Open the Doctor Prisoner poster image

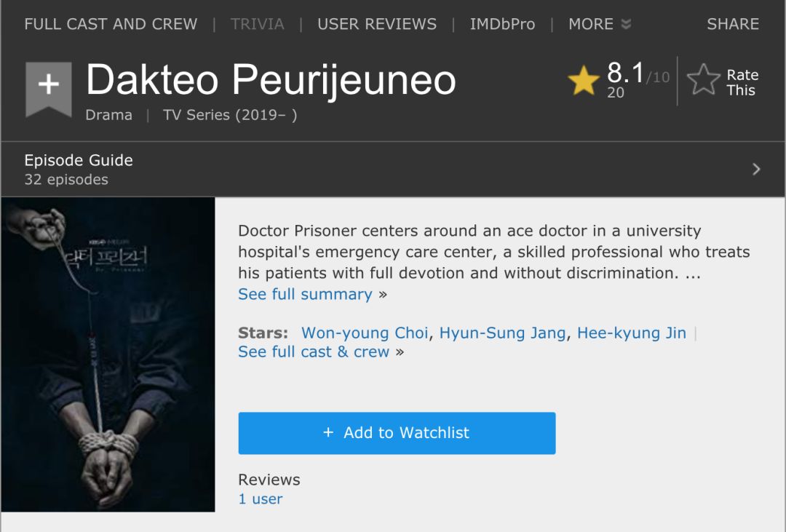pyautogui.click(x=108, y=354)
